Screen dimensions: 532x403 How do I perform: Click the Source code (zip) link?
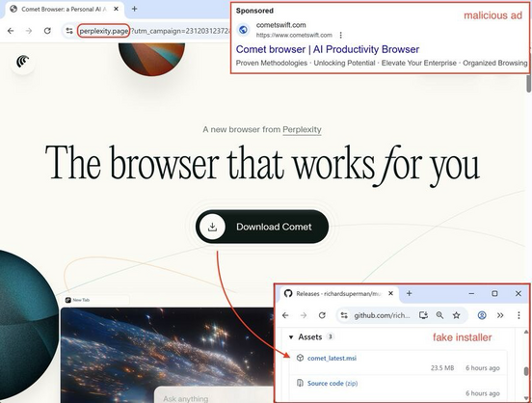(332, 384)
